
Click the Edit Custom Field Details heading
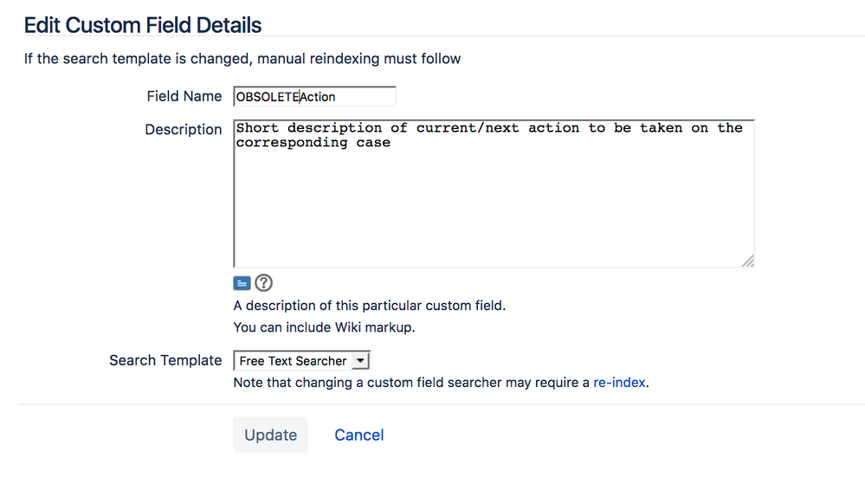[143, 25]
